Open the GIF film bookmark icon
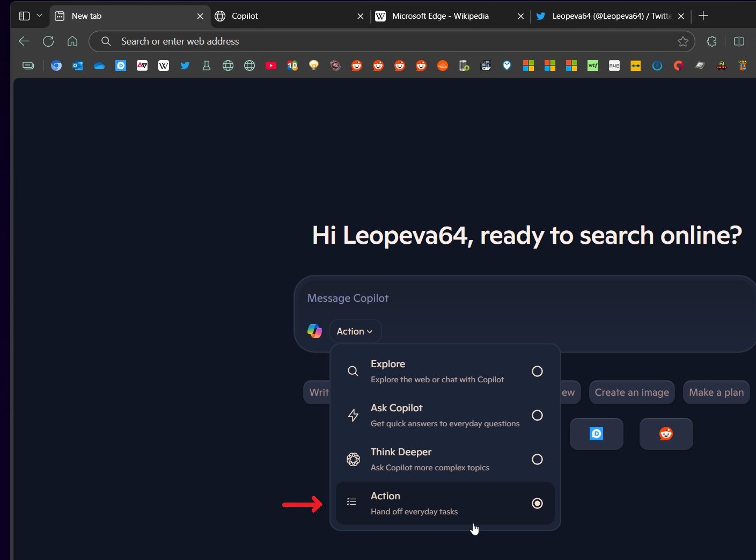Screen dimensions: 756x560 486,66
